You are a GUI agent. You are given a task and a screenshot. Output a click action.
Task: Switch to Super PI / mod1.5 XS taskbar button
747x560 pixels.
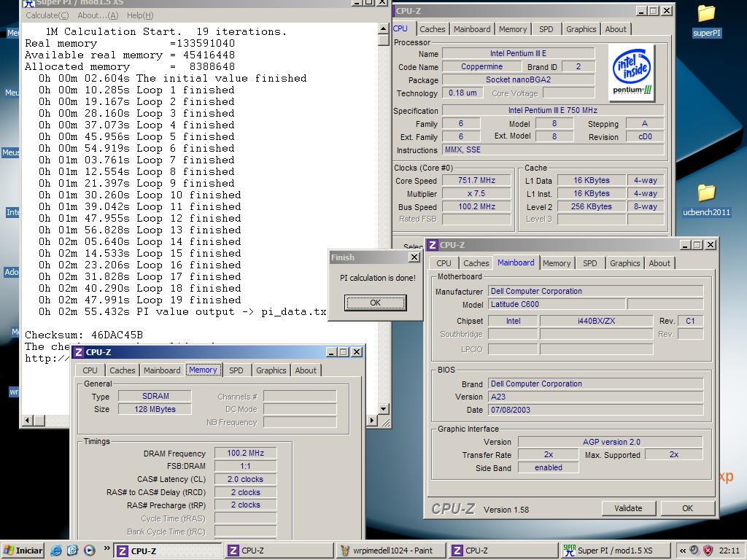[x=614, y=551]
